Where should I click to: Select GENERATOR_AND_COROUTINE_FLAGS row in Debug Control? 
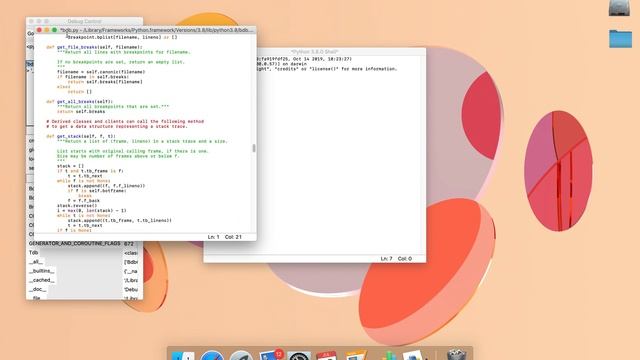click(x=74, y=243)
